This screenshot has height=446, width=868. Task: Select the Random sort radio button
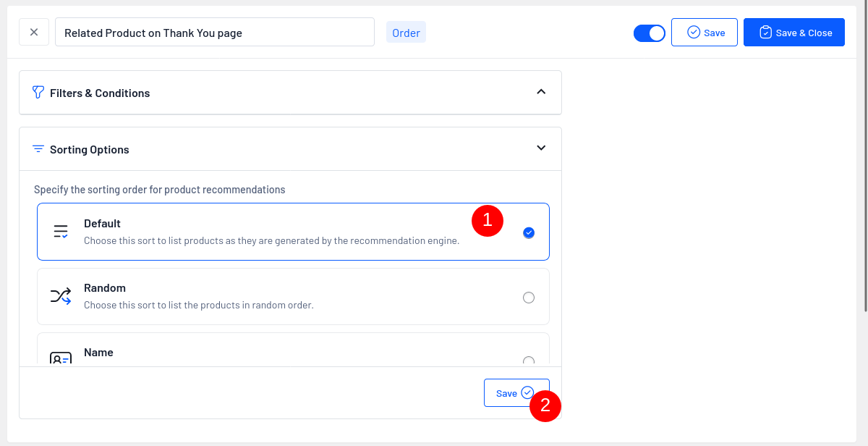coord(529,298)
